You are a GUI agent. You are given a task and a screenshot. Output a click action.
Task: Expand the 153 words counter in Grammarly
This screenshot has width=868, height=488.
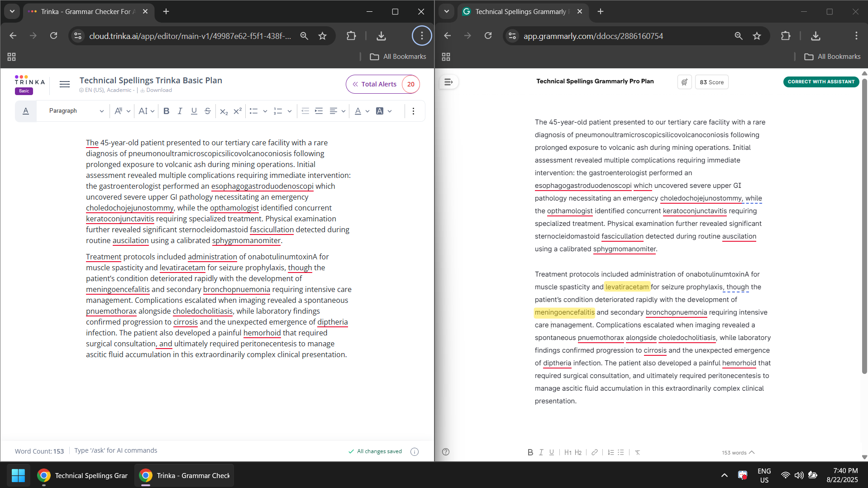[738, 452]
